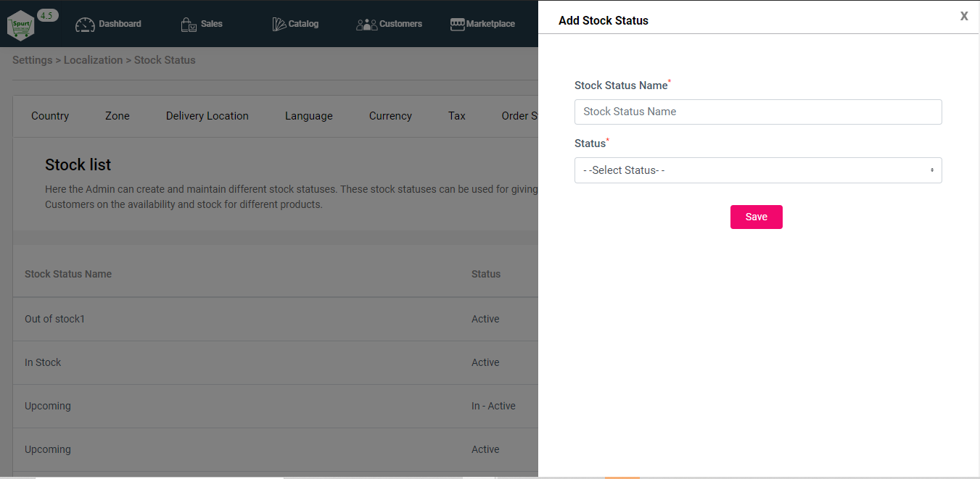Select the Out of stock1 row
Image resolution: width=980 pixels, height=479 pixels.
(276, 319)
